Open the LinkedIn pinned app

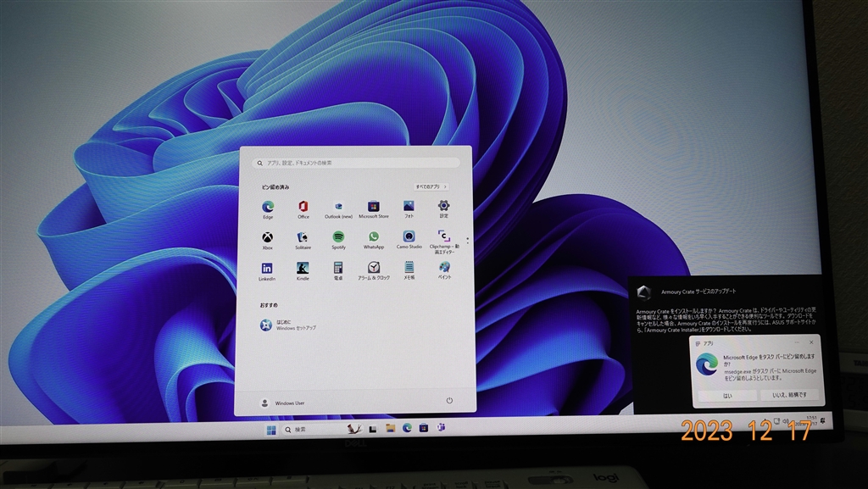click(x=267, y=272)
